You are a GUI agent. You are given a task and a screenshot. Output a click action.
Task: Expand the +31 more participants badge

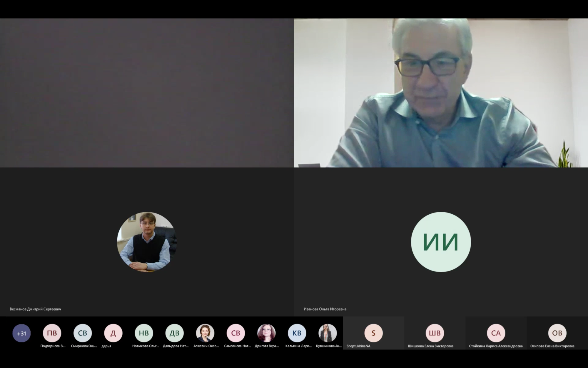click(x=21, y=333)
